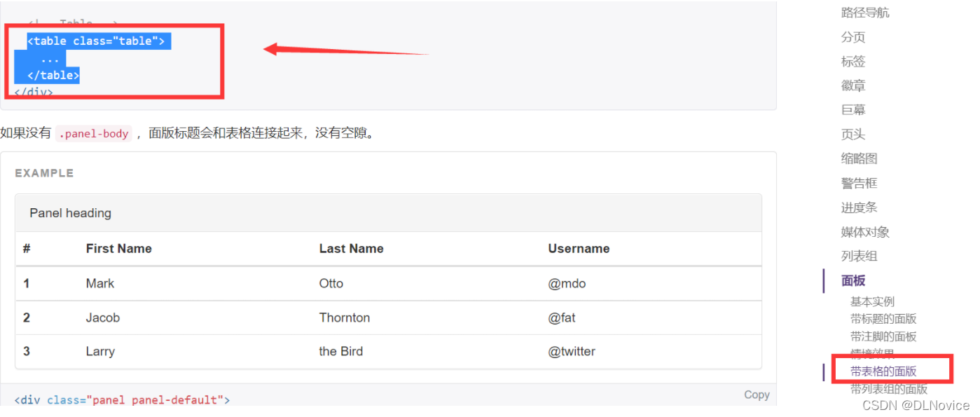
Task: Select the Jacob cell
Action: tap(102, 317)
